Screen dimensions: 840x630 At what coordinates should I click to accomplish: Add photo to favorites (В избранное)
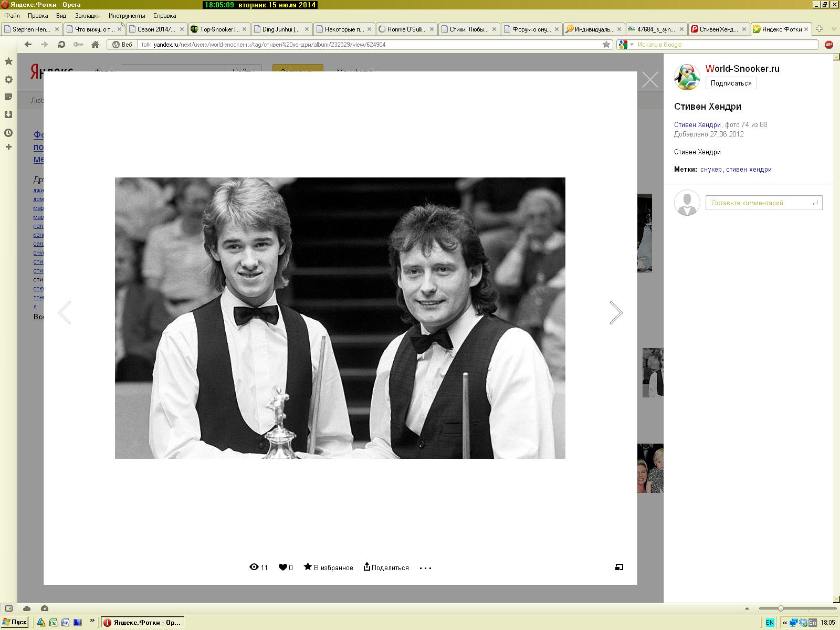click(329, 567)
